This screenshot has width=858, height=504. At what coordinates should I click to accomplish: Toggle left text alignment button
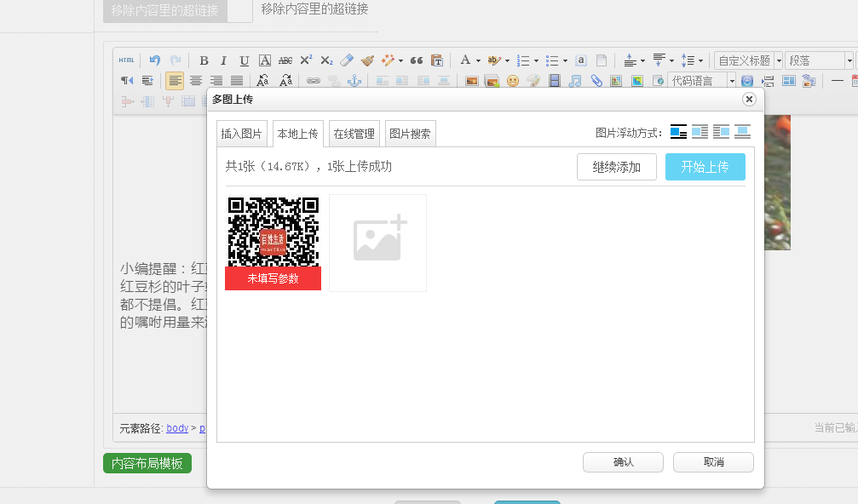(175, 81)
